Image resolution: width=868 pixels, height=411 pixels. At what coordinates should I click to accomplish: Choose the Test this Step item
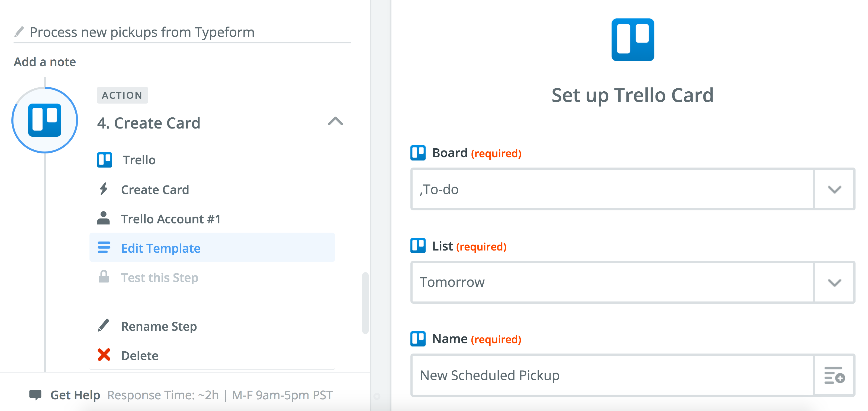159,278
